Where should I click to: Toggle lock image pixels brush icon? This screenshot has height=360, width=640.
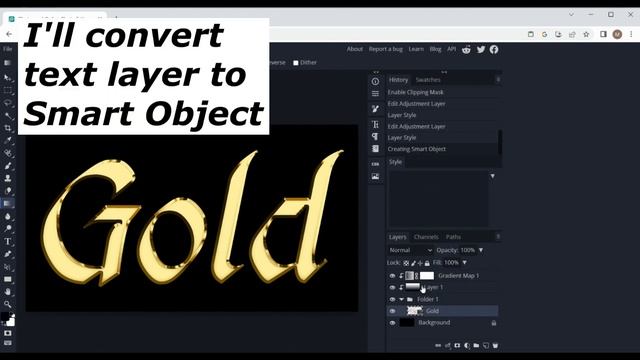click(x=413, y=263)
